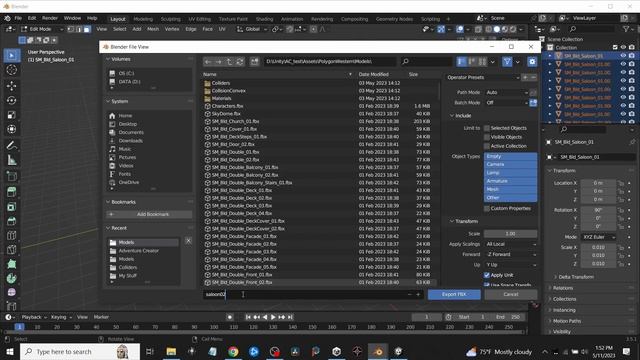The image size is (640, 360).
Task: Select the Measure tool
Action: (12, 160)
